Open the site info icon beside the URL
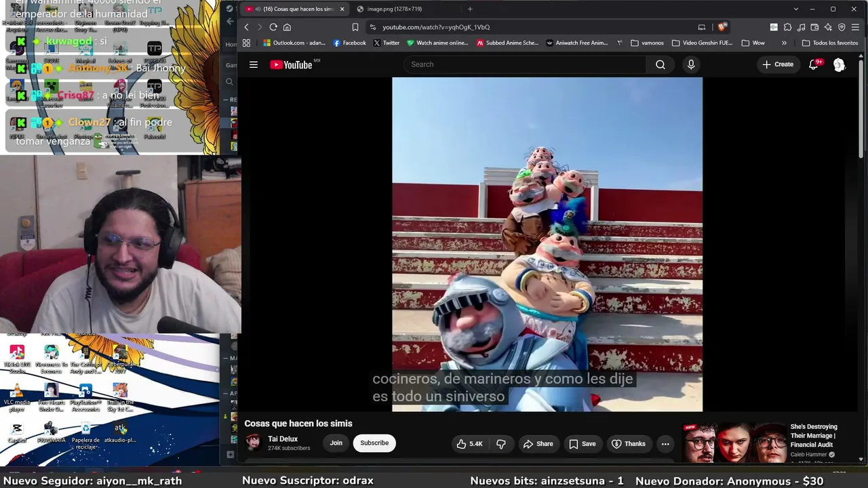 372,27
